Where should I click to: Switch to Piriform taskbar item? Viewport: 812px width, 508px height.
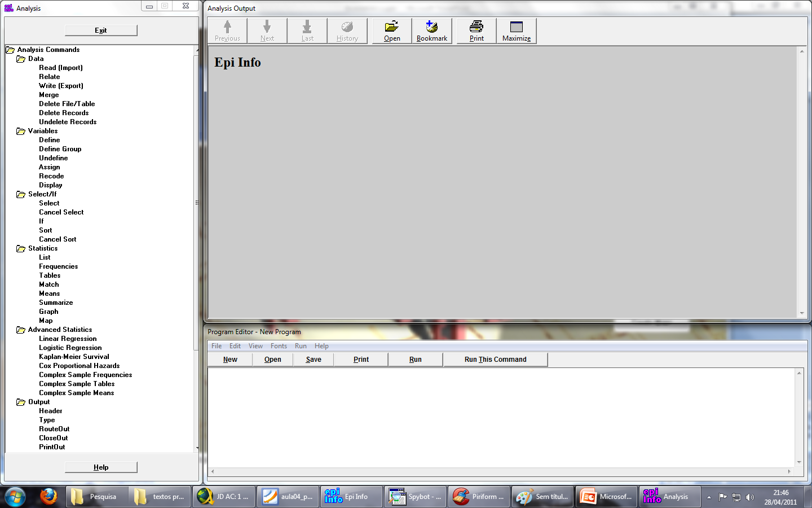479,497
